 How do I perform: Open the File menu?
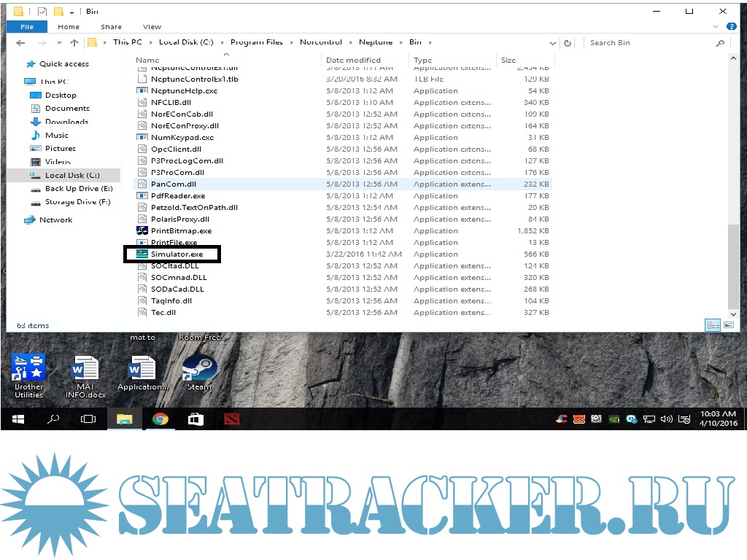(27, 27)
